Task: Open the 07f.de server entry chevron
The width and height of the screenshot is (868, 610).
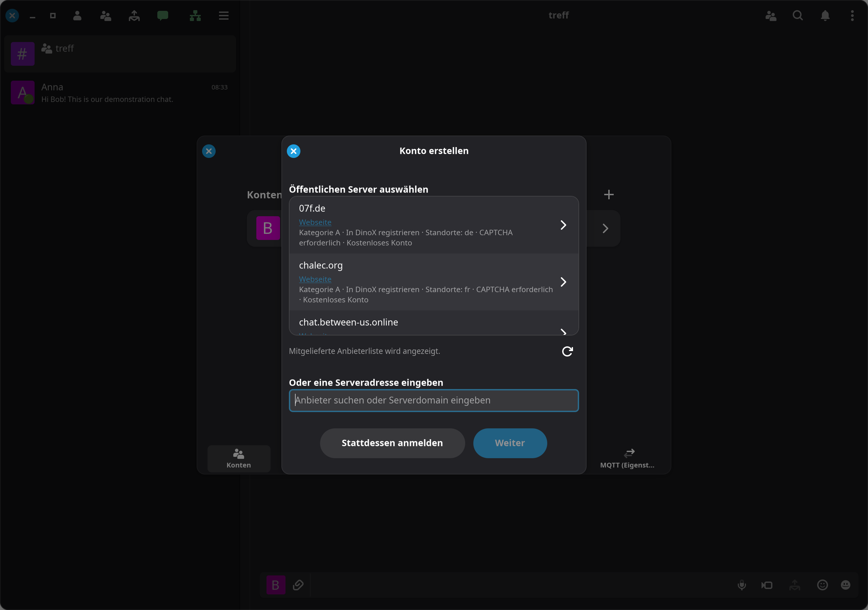Action: [563, 225]
